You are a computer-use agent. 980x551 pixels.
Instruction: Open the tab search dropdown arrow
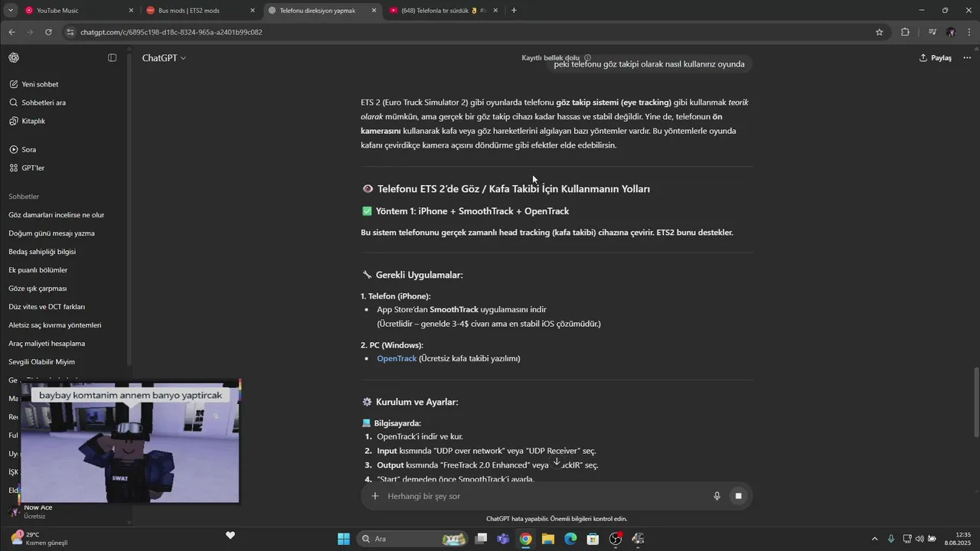(x=11, y=11)
